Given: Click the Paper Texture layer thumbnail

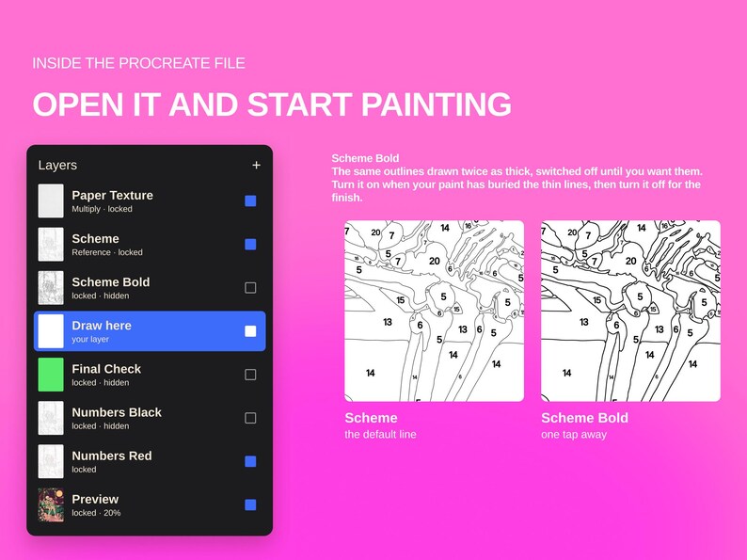Looking at the screenshot, I should 51,201.
